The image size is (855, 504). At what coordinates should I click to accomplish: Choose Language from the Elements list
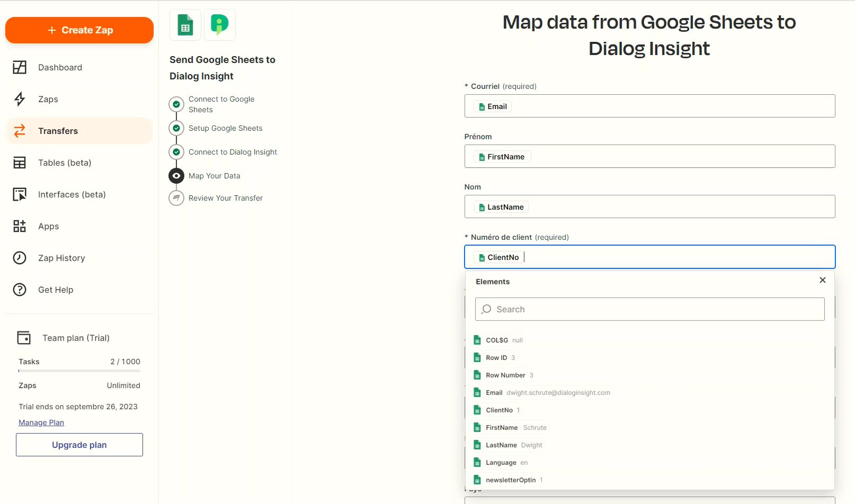501,463
